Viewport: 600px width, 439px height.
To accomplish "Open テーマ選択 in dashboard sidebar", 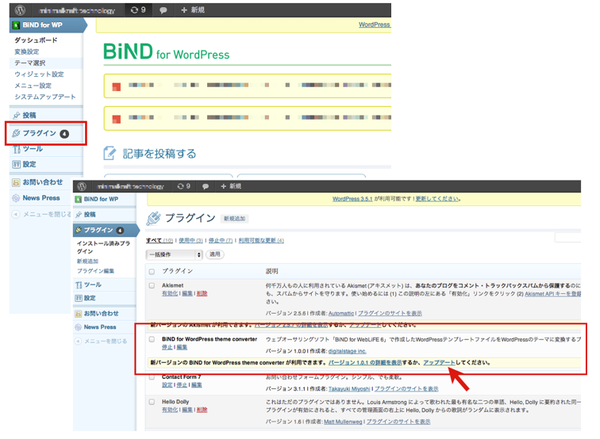I will (x=30, y=63).
